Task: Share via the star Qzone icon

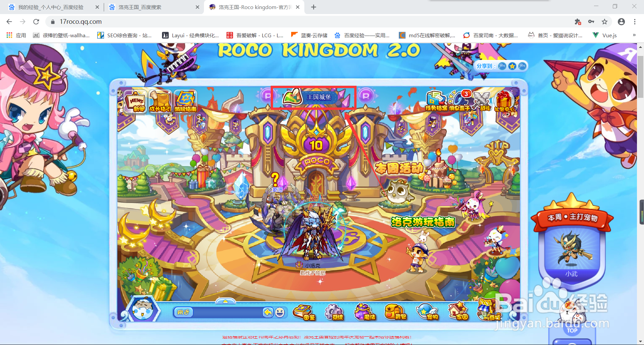Action: [512, 66]
